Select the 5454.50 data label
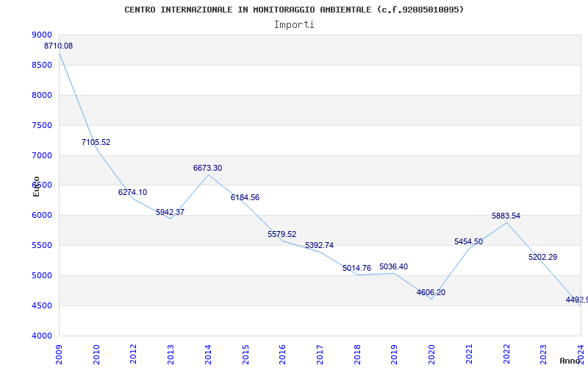Image resolution: width=588 pixels, height=368 pixels. click(x=469, y=242)
